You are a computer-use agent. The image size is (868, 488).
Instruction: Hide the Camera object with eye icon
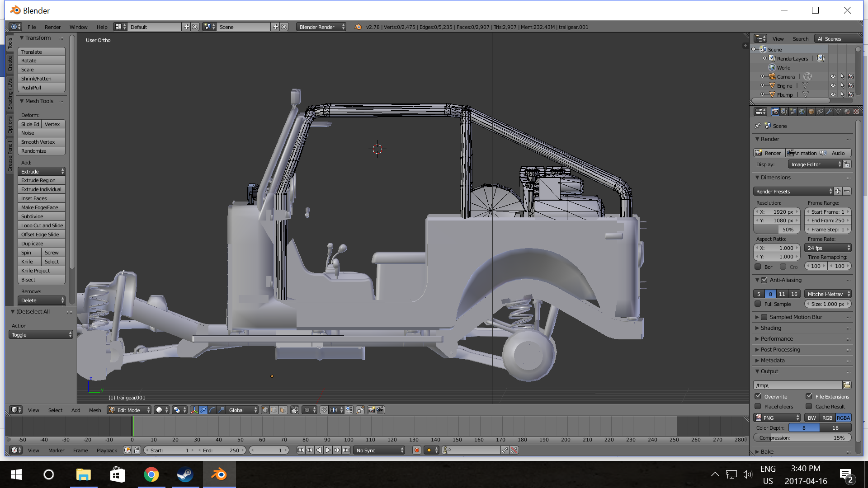(833, 76)
